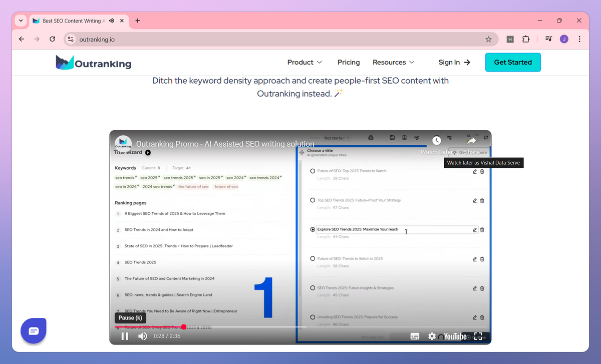Mute the browser tab audio icon
The width and height of the screenshot is (601, 364).
pyautogui.click(x=111, y=21)
